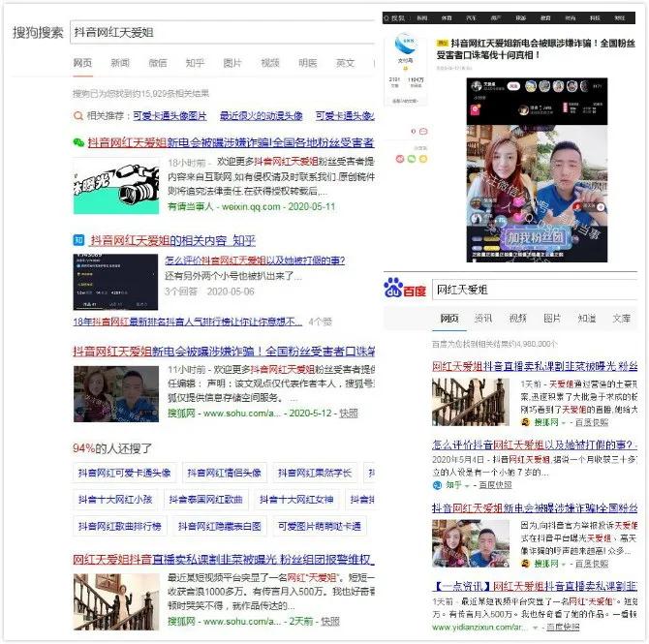Open suggestion 最近很火的动漫头像
Image resolution: width=649 pixels, height=644 pixels.
pos(261,116)
